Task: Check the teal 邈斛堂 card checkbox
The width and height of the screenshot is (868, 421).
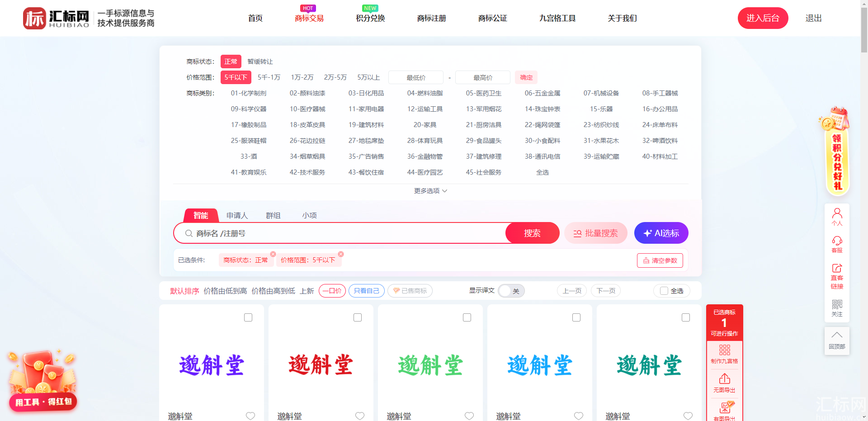Action: point(686,317)
